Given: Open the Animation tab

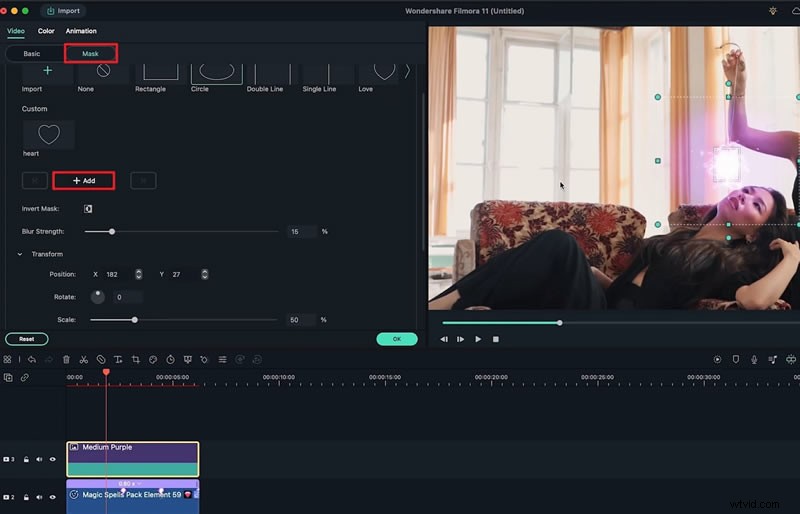Looking at the screenshot, I should [81, 31].
